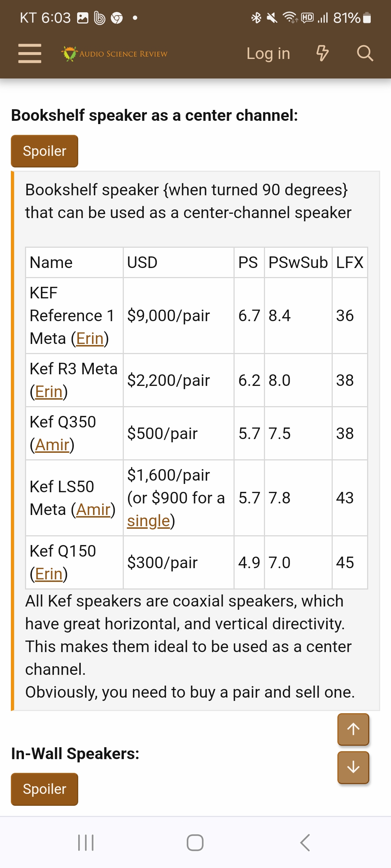This screenshot has height=868, width=391.
Task: Tap the Log in menu item
Action: 268,54
